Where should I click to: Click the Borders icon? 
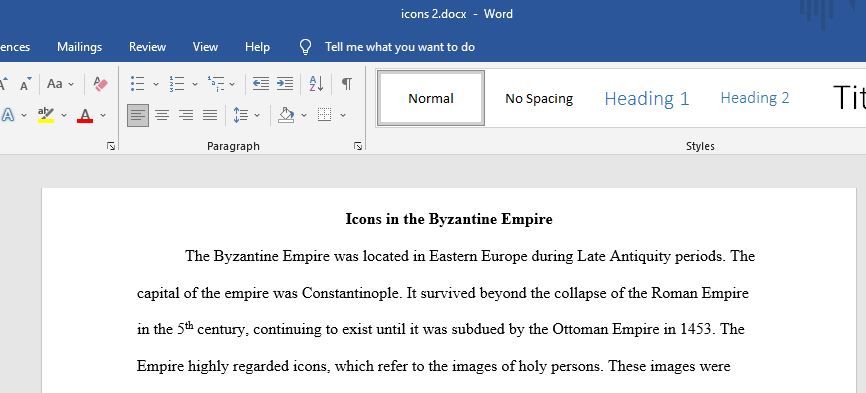pos(325,115)
